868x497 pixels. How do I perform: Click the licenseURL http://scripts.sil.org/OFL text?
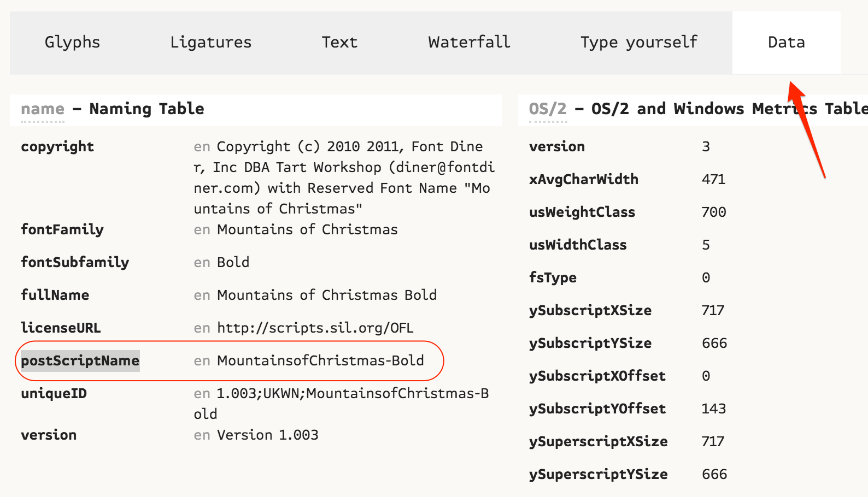click(x=315, y=328)
